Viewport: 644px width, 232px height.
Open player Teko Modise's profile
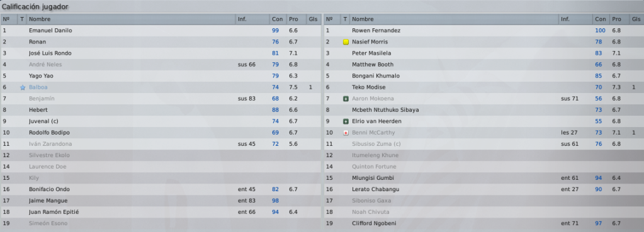[x=368, y=87]
